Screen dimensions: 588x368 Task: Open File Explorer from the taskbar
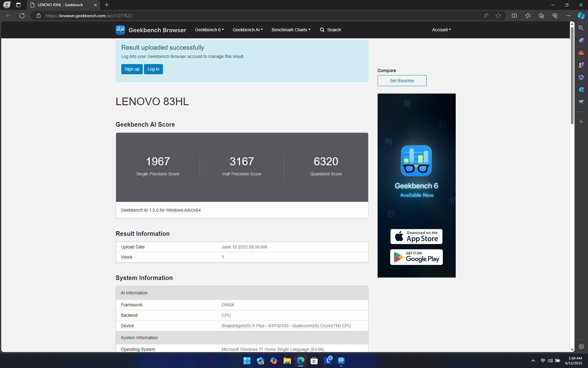[x=287, y=361]
